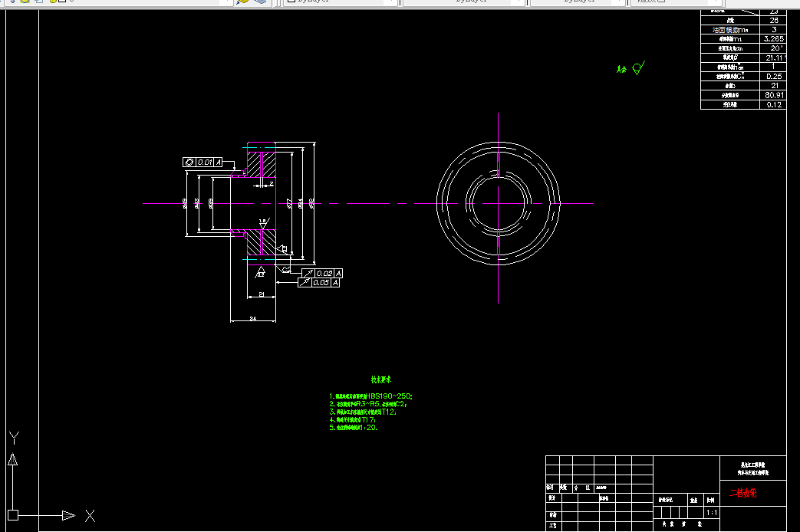The height and width of the screenshot is (532, 800).
Task: Select the 0.12 table cell
Action: [773, 104]
